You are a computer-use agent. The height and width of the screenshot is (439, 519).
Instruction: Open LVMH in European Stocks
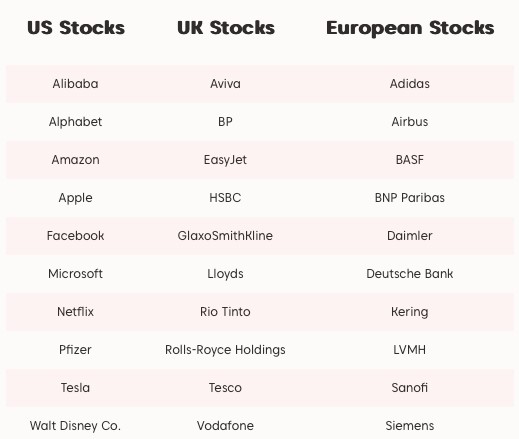point(410,350)
